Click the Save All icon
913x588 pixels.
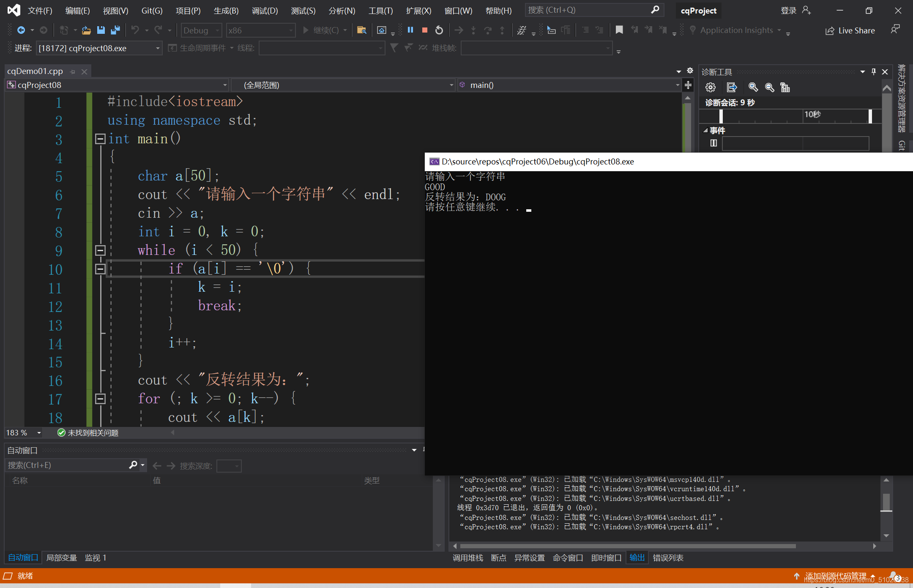[x=115, y=30]
